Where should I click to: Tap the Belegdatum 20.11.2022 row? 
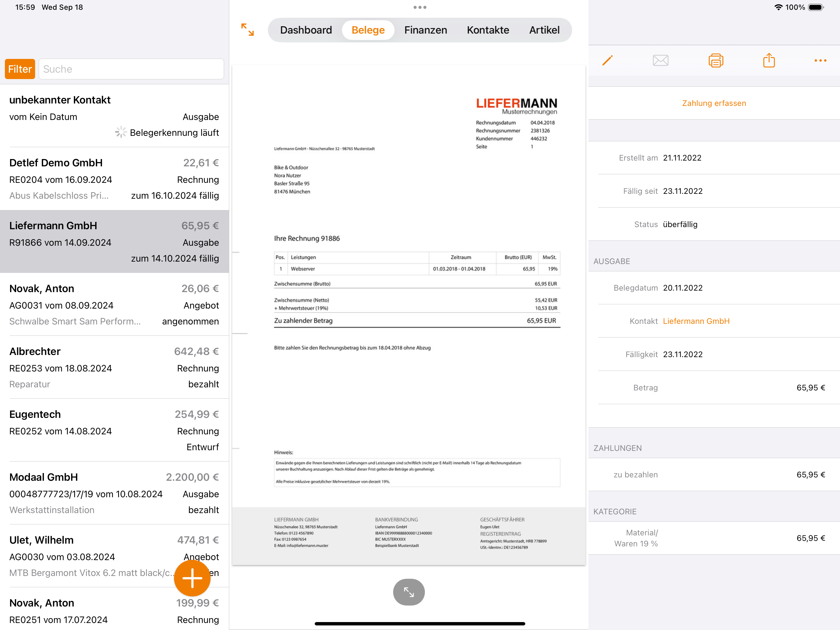tap(714, 288)
